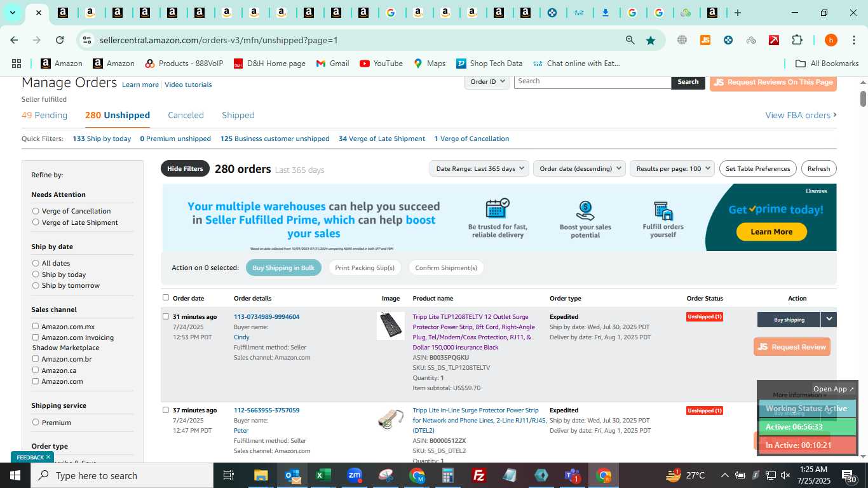Check the Amazon.com.mx sales channel box

[36, 326]
